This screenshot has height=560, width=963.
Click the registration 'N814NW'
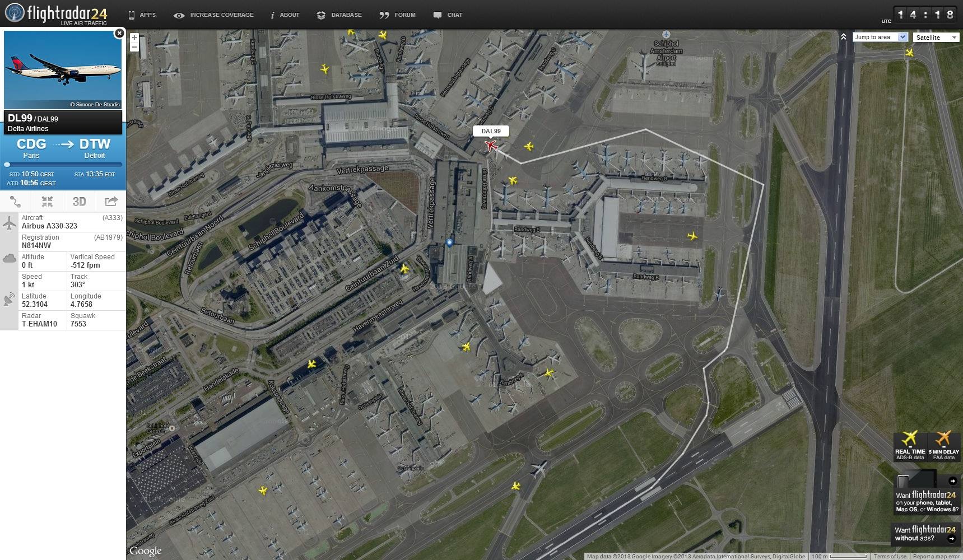click(36, 245)
